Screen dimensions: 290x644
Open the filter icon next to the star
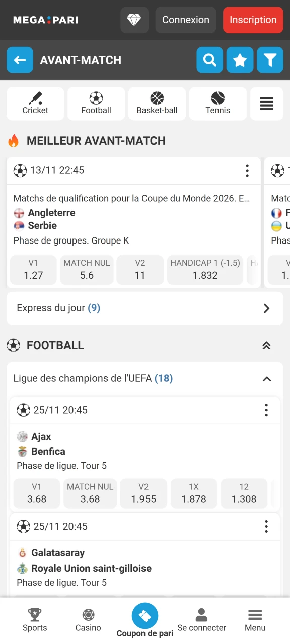270,60
